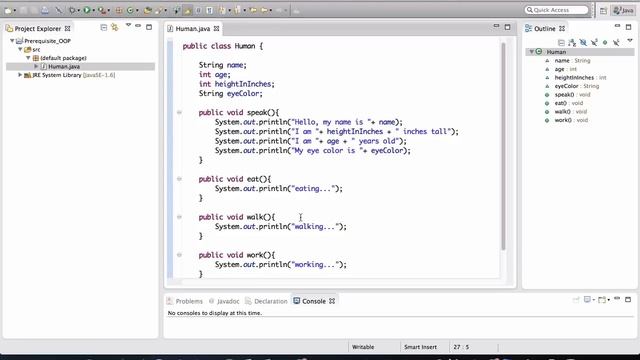Collapse the Prerequisite_OOP project node
The height and width of the screenshot is (360, 640).
point(12,41)
